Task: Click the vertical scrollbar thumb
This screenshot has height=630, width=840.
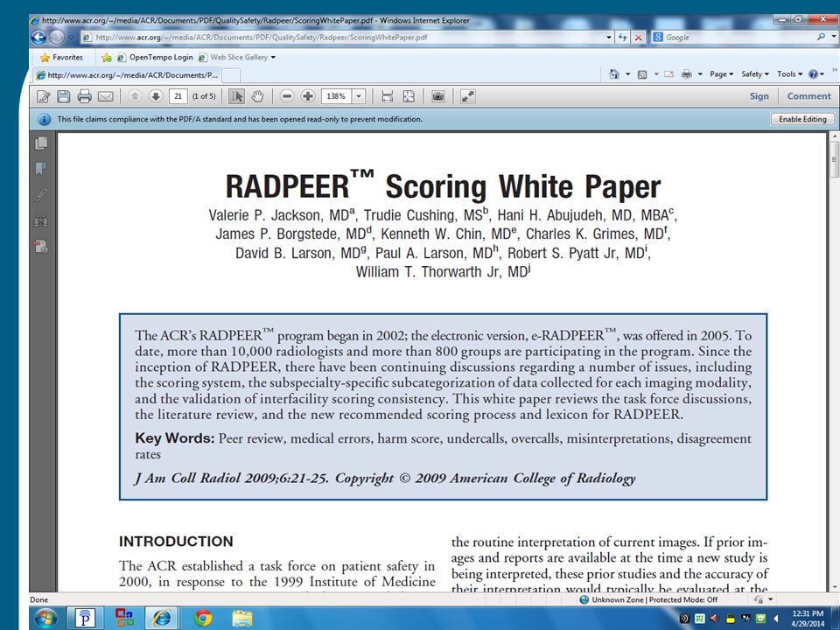Action: 834,159
